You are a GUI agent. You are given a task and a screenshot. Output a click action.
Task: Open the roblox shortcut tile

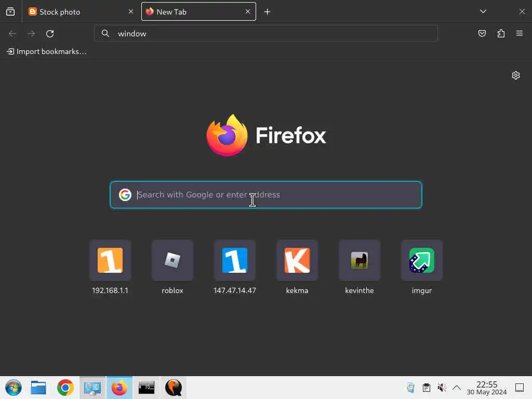172,260
